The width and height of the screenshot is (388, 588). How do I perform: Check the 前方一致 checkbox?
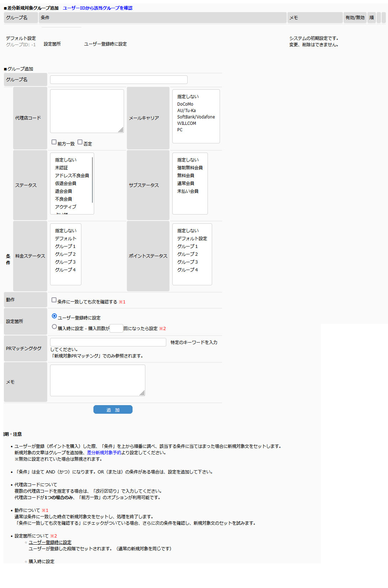54,142
